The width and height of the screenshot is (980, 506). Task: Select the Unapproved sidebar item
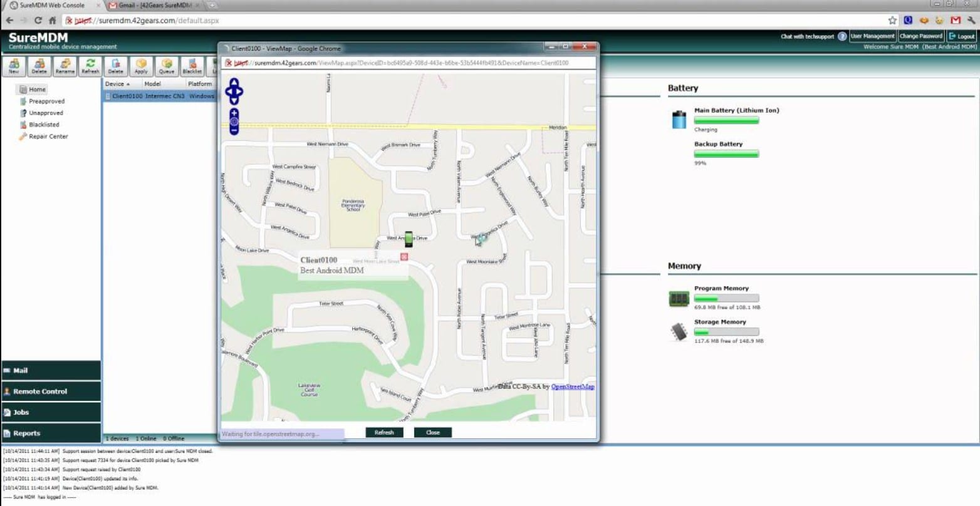(x=41, y=113)
